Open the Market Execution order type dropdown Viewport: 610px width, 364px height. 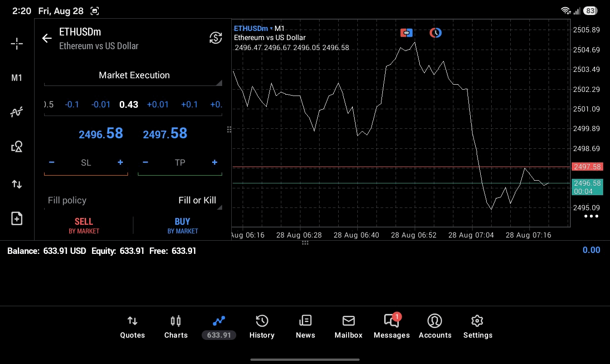(133, 76)
